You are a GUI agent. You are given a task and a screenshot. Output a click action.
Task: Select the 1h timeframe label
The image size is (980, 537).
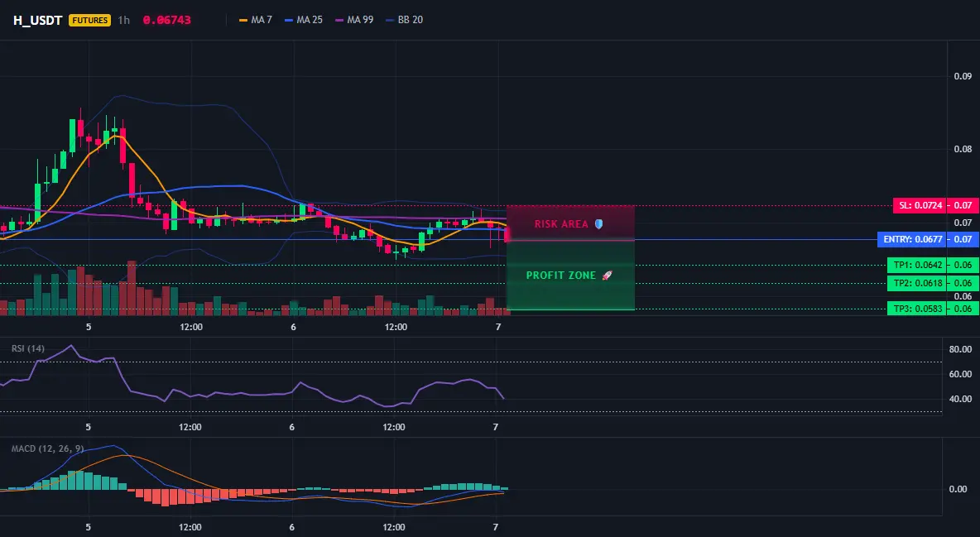124,20
